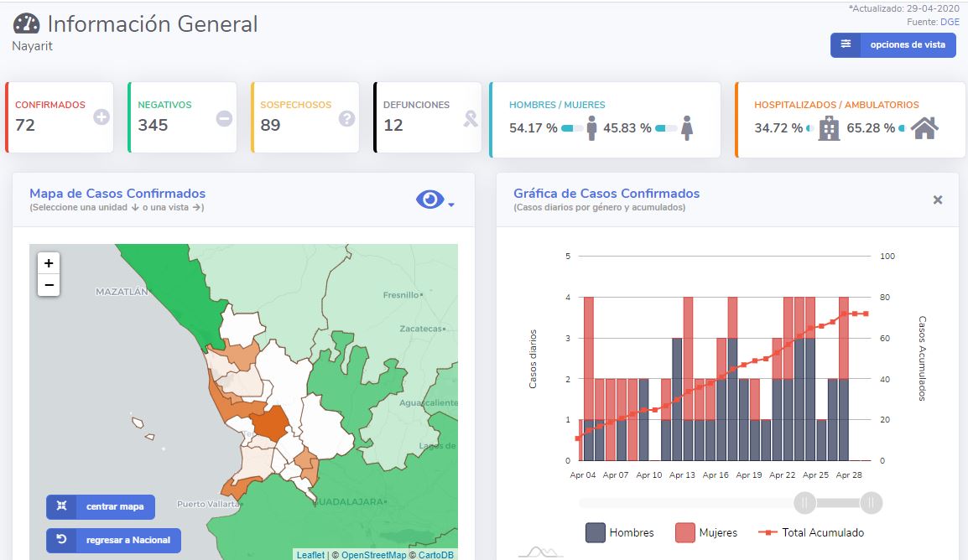This screenshot has height=560, width=968.
Task: Close the Gráfica de Casos Confirmados panel
Action: (938, 200)
